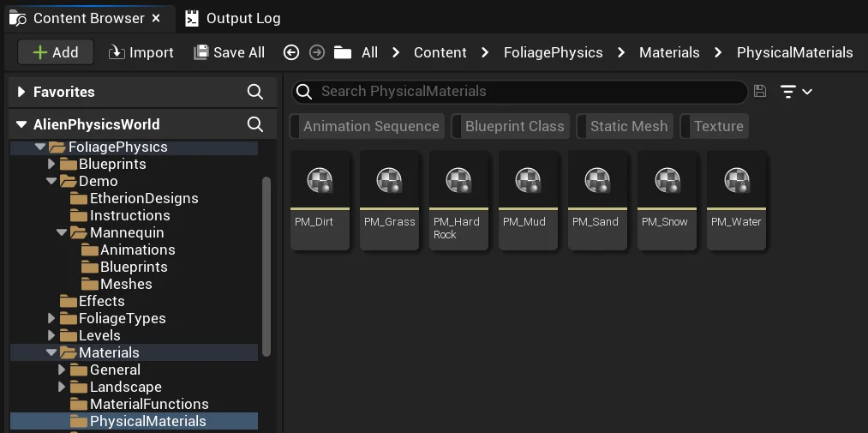
Task: Expand the FoliageTypes folder in tree
Action: tap(51, 318)
